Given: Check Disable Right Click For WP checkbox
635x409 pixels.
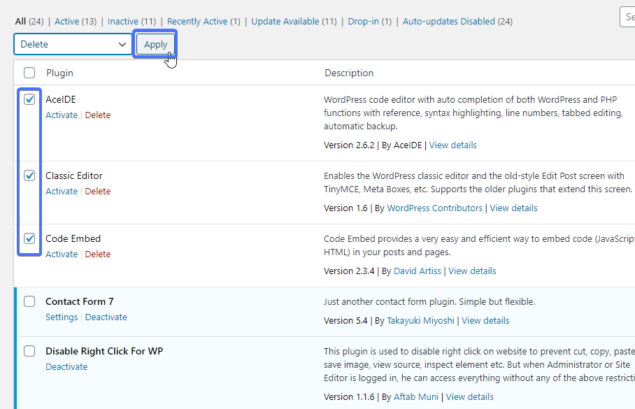Looking at the screenshot, I should pyautogui.click(x=29, y=351).
